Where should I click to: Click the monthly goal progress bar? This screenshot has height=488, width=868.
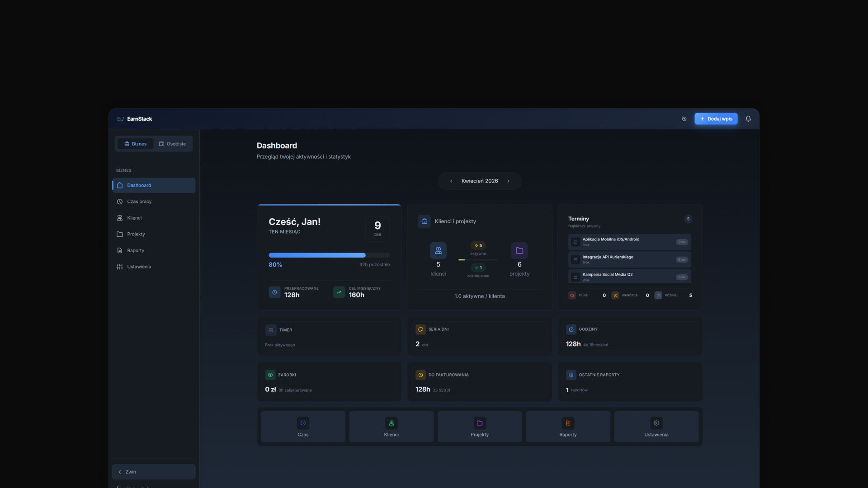[329, 255]
